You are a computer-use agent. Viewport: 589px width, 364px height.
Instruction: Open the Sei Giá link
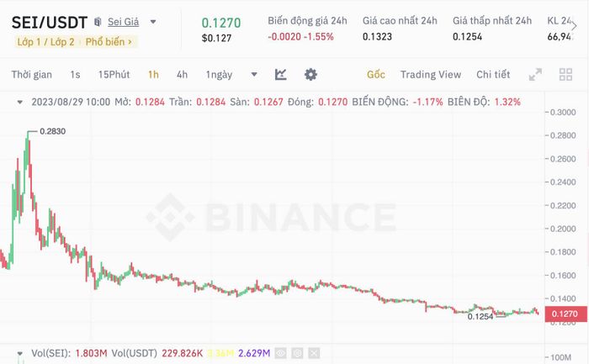[123, 21]
